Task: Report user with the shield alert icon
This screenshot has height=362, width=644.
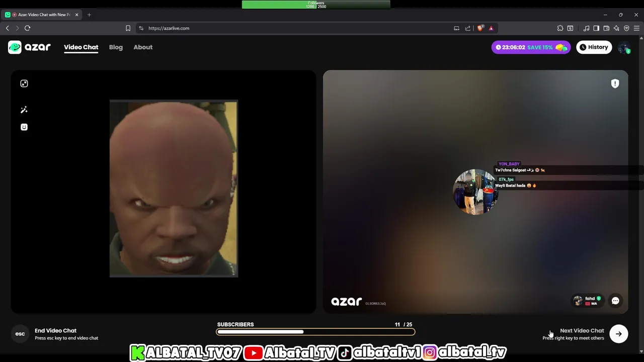Action: (x=615, y=84)
